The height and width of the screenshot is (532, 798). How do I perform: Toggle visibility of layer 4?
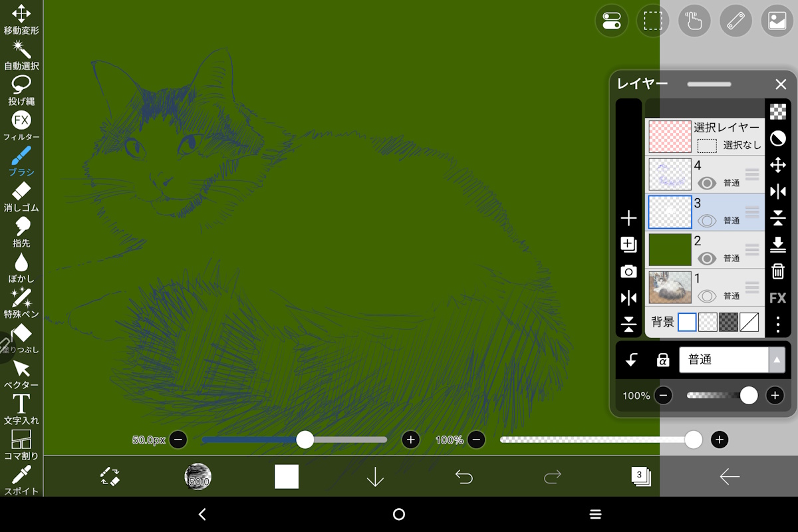tap(707, 183)
